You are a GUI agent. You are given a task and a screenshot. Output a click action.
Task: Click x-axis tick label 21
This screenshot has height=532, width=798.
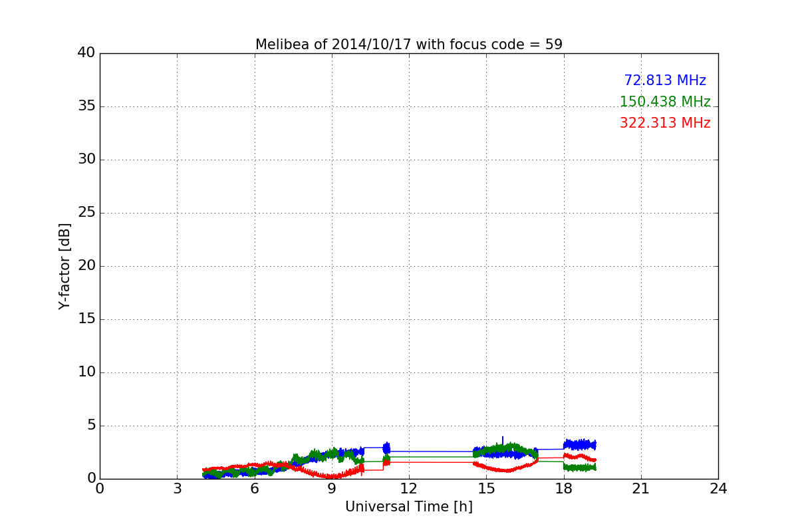click(641, 489)
